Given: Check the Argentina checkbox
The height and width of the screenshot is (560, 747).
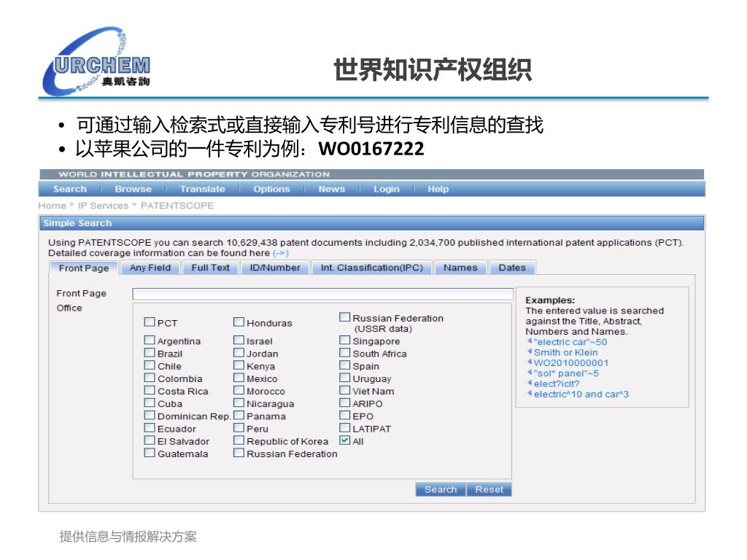Looking at the screenshot, I should click(x=150, y=340).
